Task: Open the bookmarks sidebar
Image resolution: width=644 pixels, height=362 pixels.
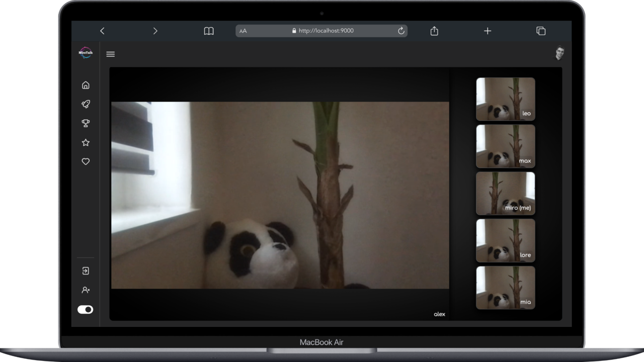Action: click(208, 31)
